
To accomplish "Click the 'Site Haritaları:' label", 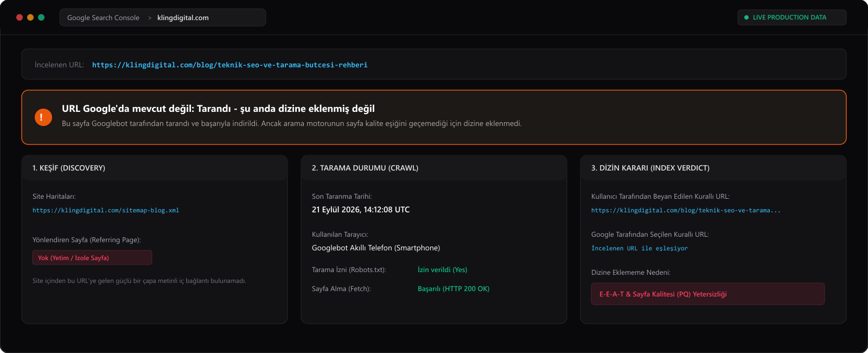I will point(54,196).
